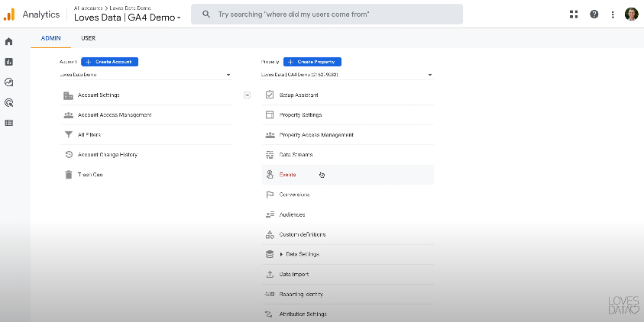Click the All Filters funnel icon
Image resolution: width=644 pixels, height=322 pixels.
click(x=69, y=135)
